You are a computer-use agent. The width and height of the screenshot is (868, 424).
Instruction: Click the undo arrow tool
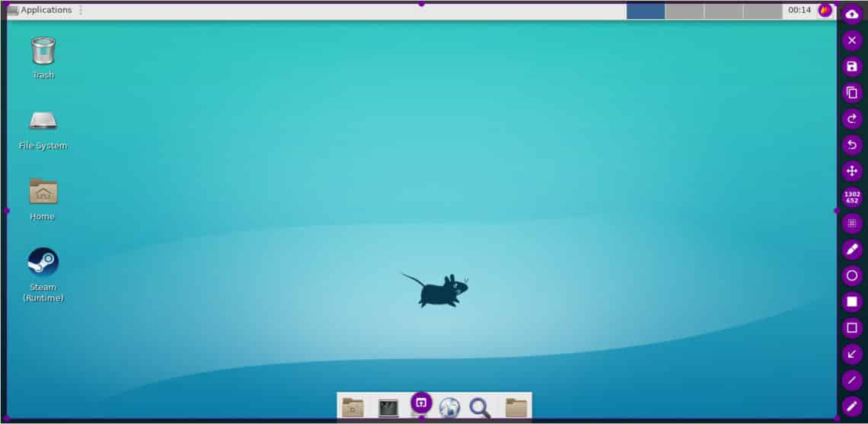pyautogui.click(x=852, y=145)
